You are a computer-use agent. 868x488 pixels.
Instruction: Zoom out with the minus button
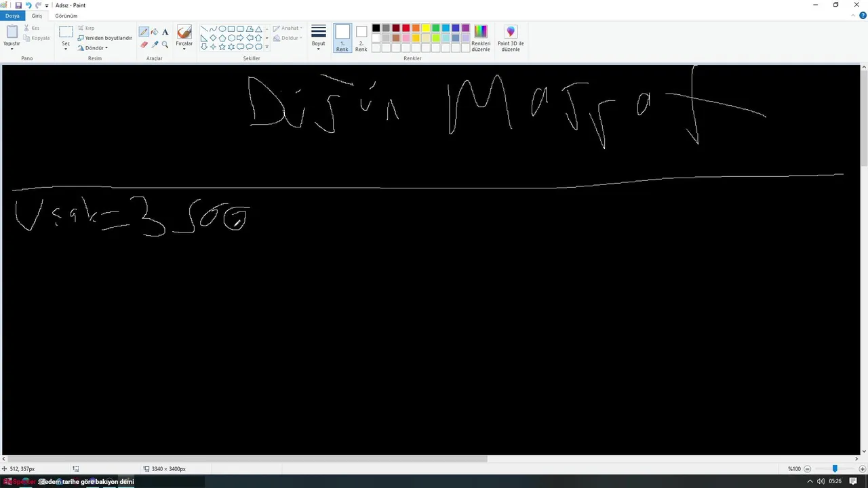point(807,469)
